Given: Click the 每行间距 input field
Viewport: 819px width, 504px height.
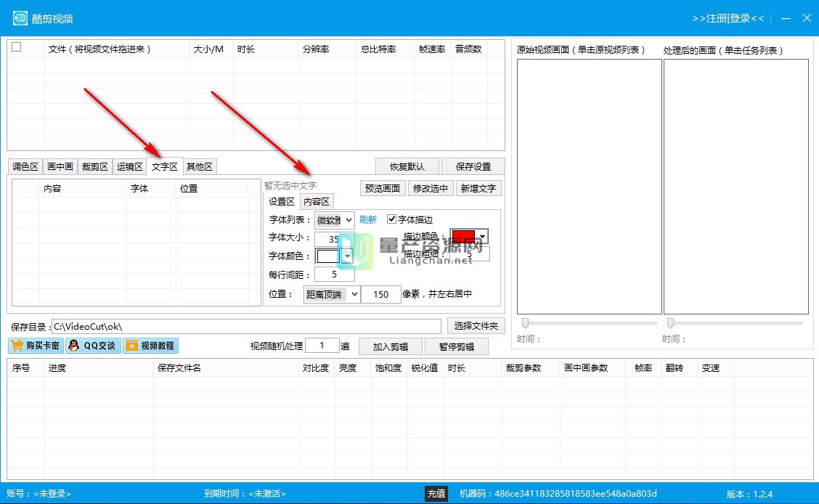Looking at the screenshot, I should [x=334, y=275].
